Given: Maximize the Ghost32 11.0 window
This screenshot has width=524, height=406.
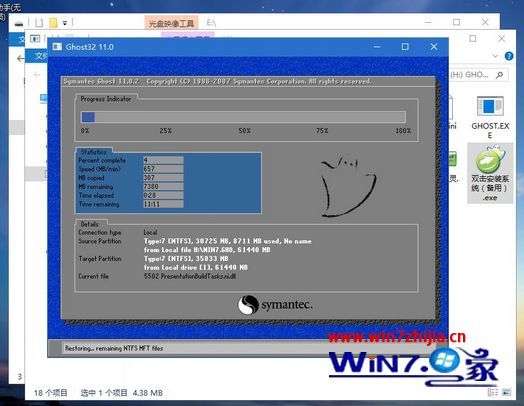Looking at the screenshot, I should 405,47.
